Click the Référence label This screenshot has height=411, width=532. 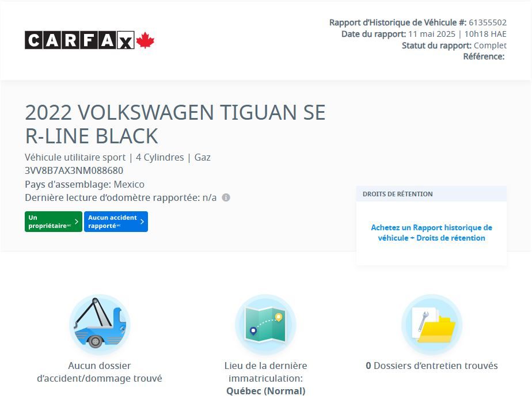pos(484,56)
